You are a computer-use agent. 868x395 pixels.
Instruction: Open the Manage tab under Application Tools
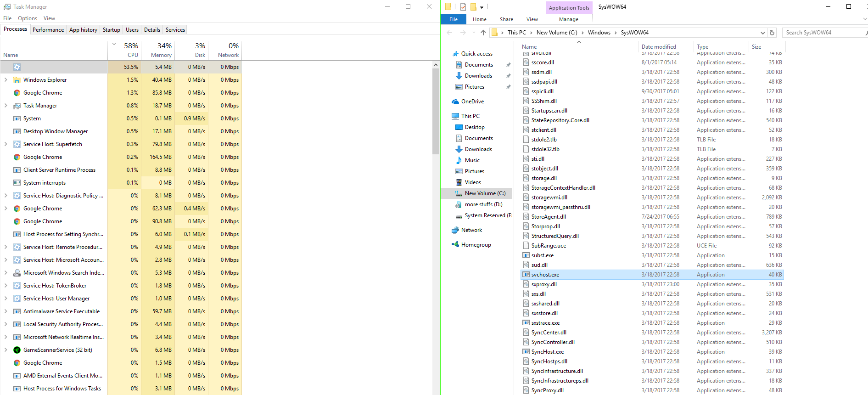(568, 19)
